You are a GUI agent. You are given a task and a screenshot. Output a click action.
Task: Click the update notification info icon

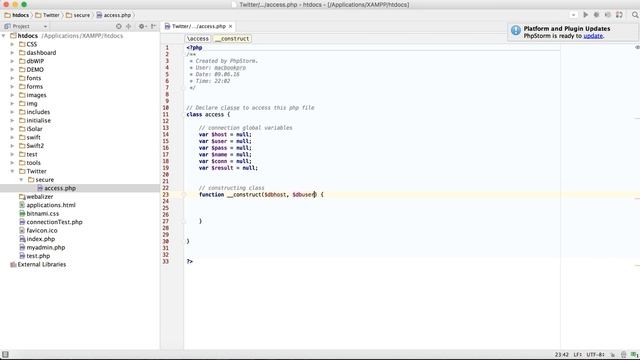click(516, 30)
